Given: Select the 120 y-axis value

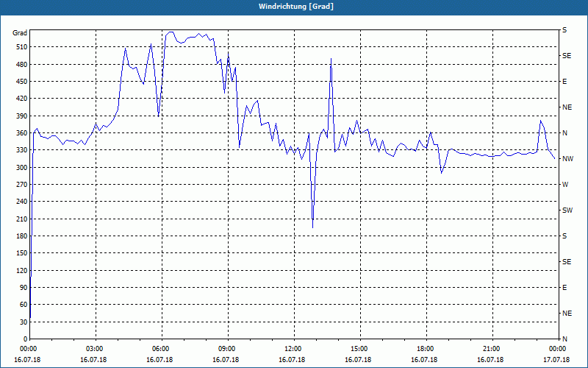Looking at the screenshot, I should click(23, 271).
